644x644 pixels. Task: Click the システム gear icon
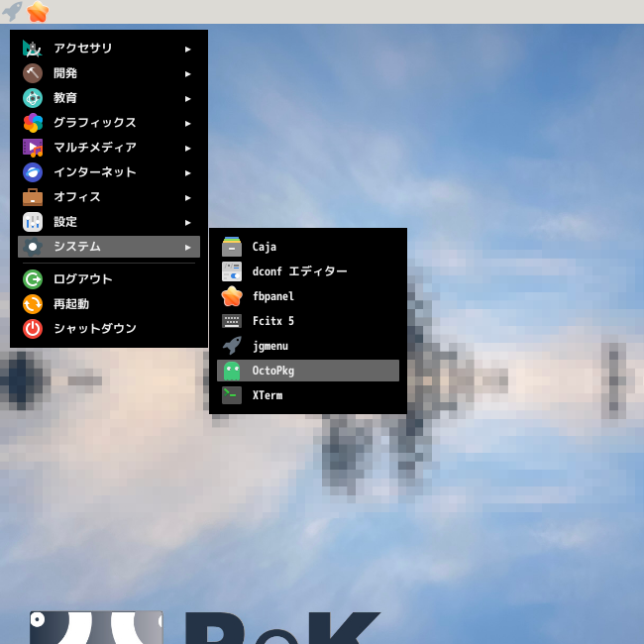pyautogui.click(x=33, y=247)
